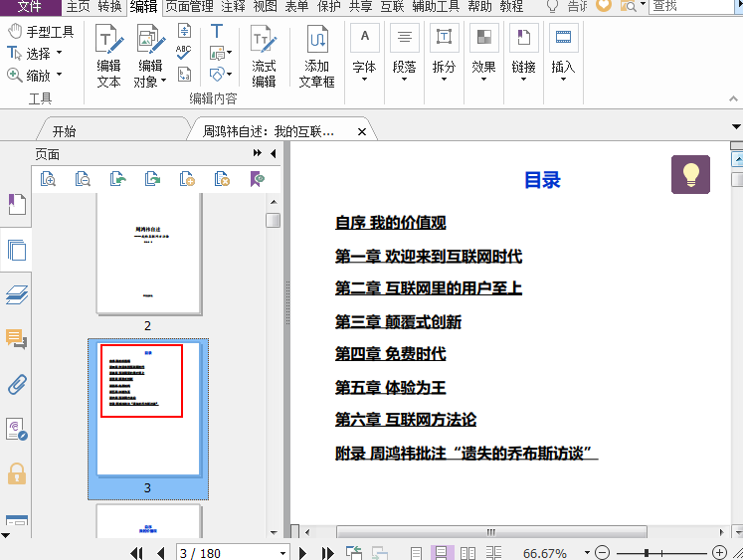Enlarge page thumbnails icon
Viewport: 743px width, 560px height.
click(x=48, y=179)
